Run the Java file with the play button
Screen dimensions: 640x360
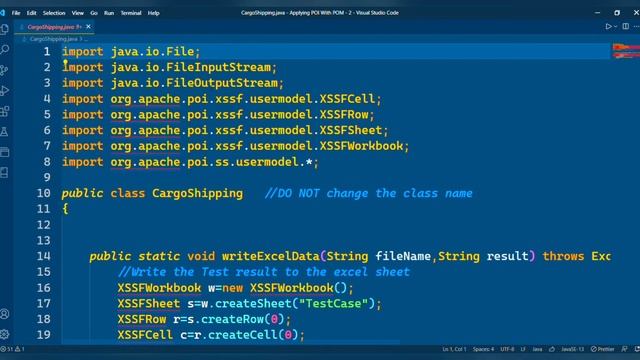click(x=608, y=27)
